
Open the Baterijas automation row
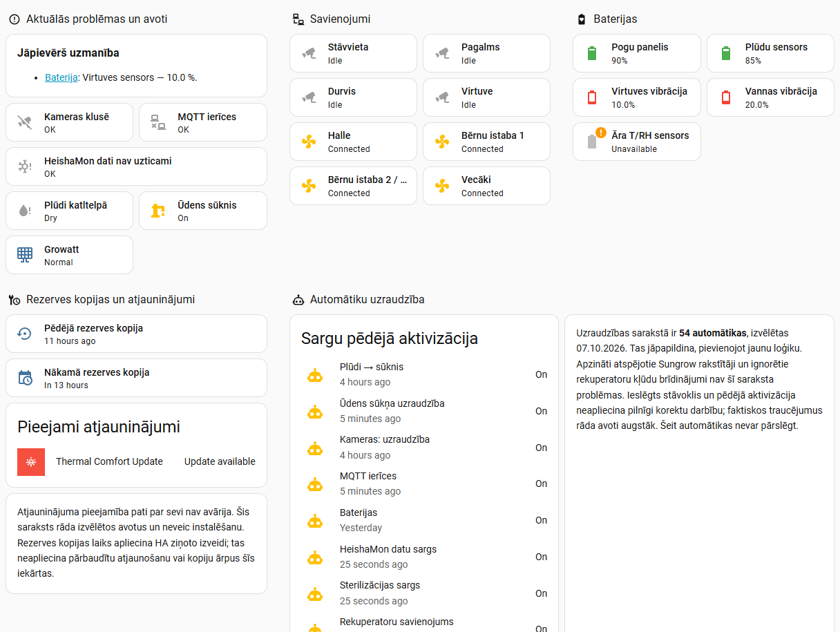pyautogui.click(x=424, y=520)
